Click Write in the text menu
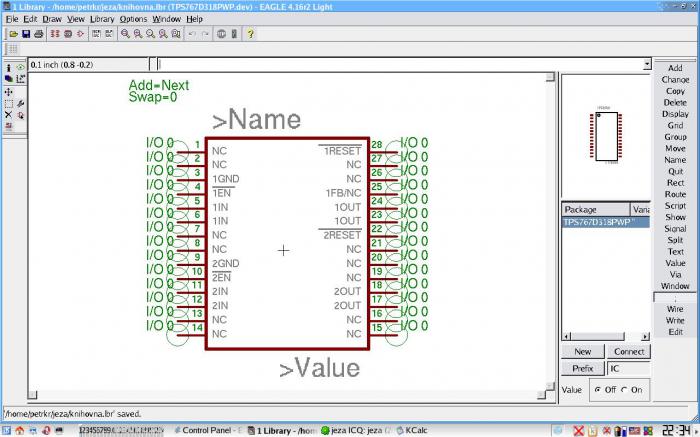 [x=675, y=320]
